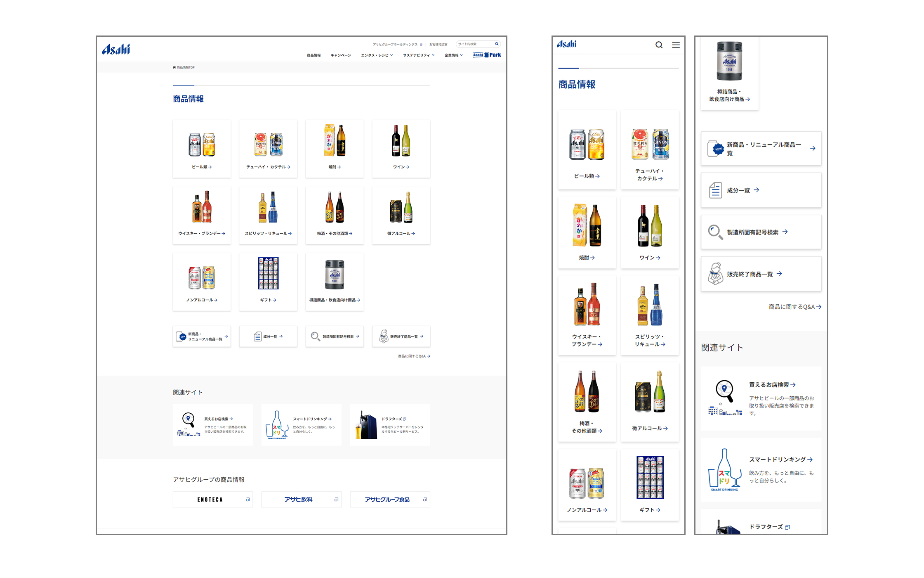Open 微アルコール tile in desktop view
The width and height of the screenshot is (924, 578).
tap(401, 216)
